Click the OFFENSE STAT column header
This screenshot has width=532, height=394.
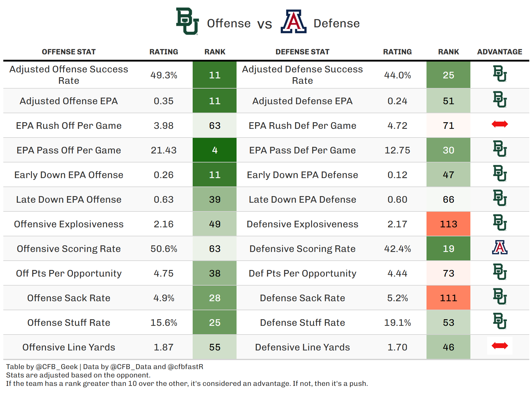point(69,52)
